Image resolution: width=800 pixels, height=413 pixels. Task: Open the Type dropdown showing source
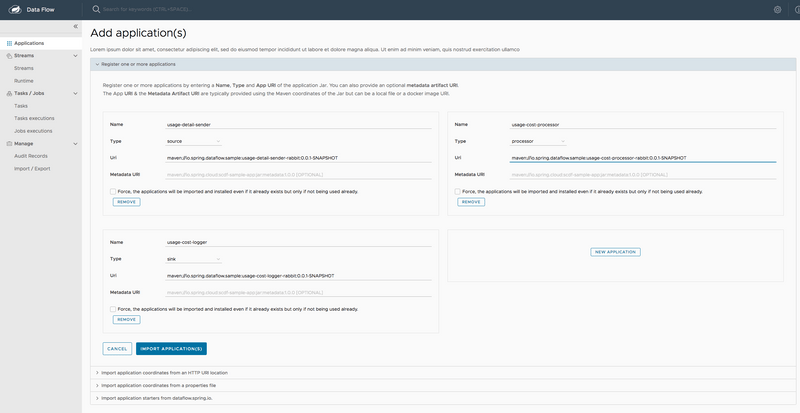[x=194, y=141]
